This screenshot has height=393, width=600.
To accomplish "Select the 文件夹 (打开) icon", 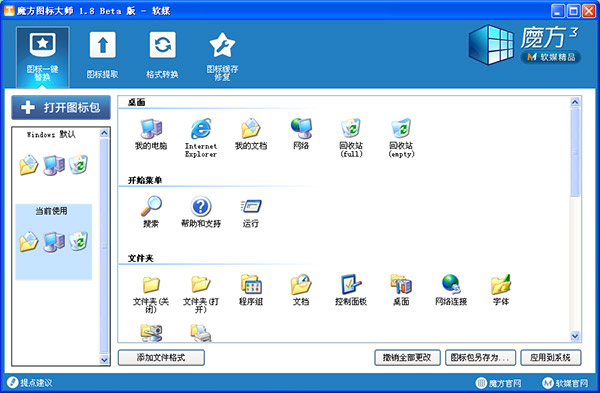I will (201, 294).
